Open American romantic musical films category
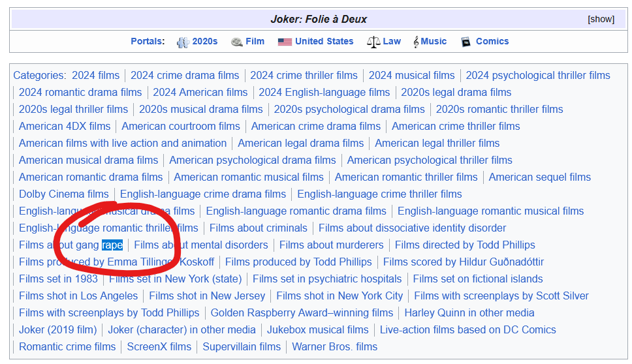Viewport: 632px width, 364px height. tap(248, 177)
